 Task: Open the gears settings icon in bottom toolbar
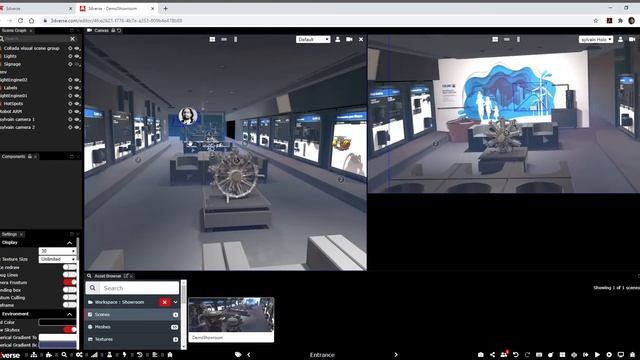coord(79,355)
